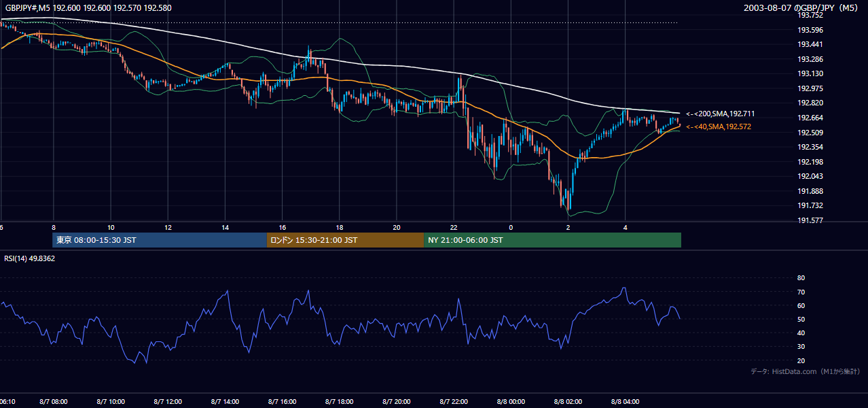Click the 8/8 04:00 bottom time label
868x408 pixels.
click(626, 402)
